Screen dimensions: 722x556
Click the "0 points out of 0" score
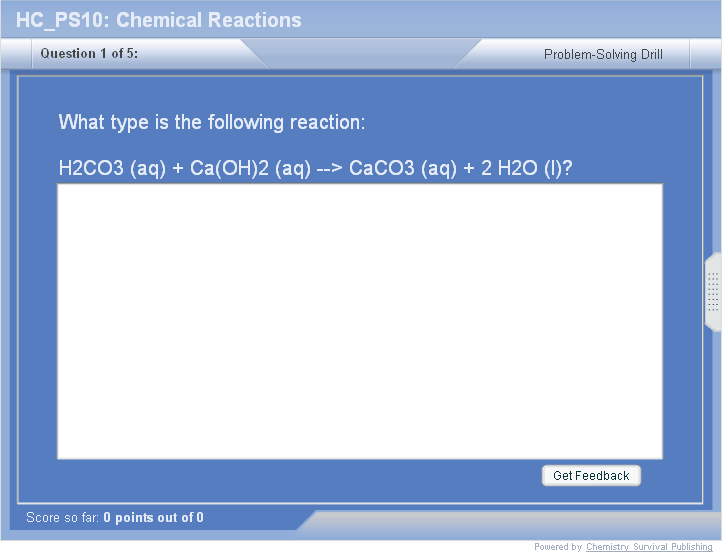153,518
